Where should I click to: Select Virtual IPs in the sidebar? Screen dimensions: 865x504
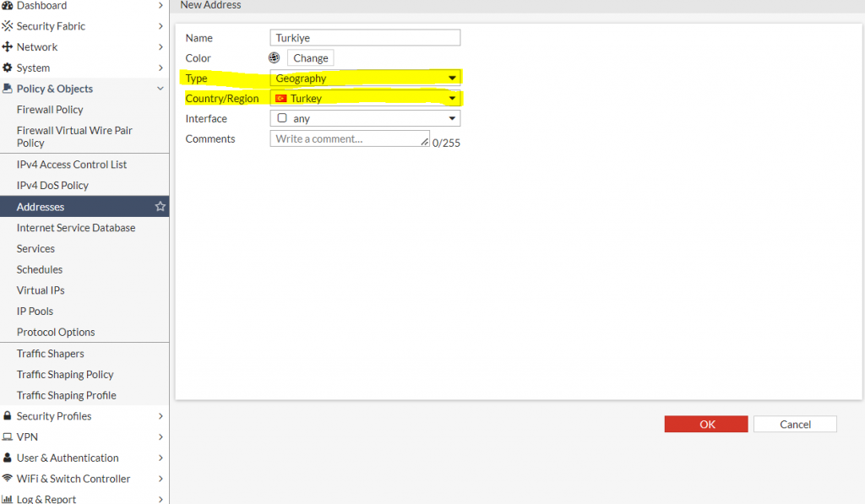click(x=41, y=290)
